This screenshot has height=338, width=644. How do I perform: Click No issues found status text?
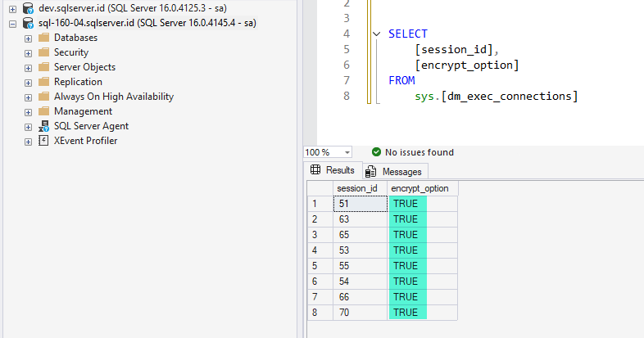420,152
